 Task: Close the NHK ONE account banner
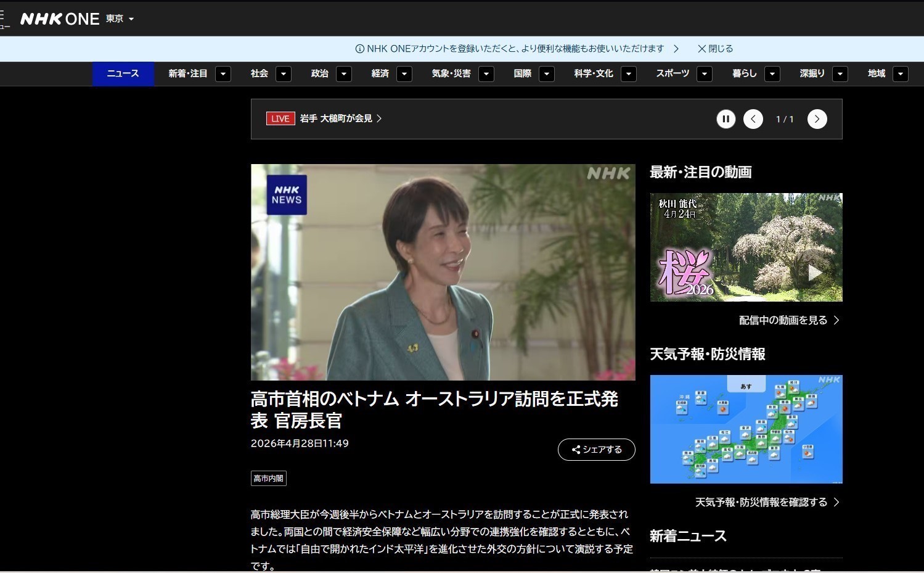[715, 49]
